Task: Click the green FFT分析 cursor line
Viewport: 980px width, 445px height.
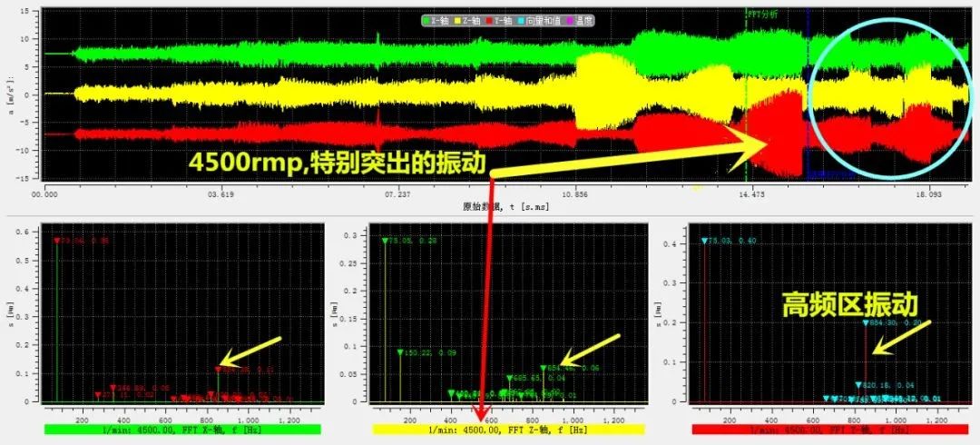Action: [x=746, y=91]
